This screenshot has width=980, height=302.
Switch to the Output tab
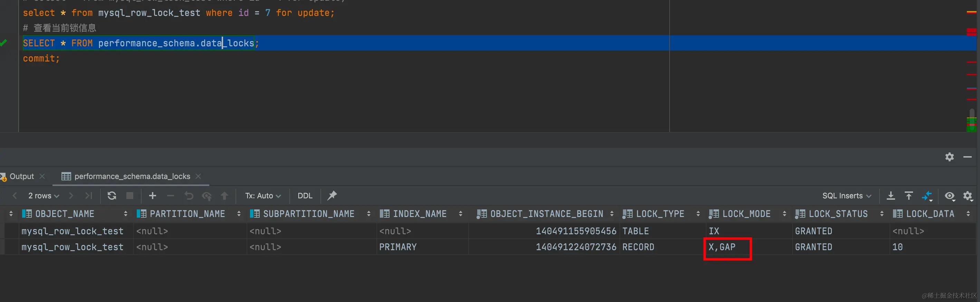[22, 176]
